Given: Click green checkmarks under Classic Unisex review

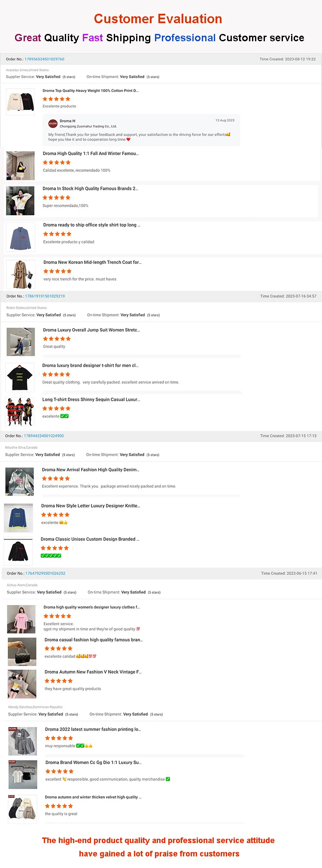Looking at the screenshot, I should point(51,556).
